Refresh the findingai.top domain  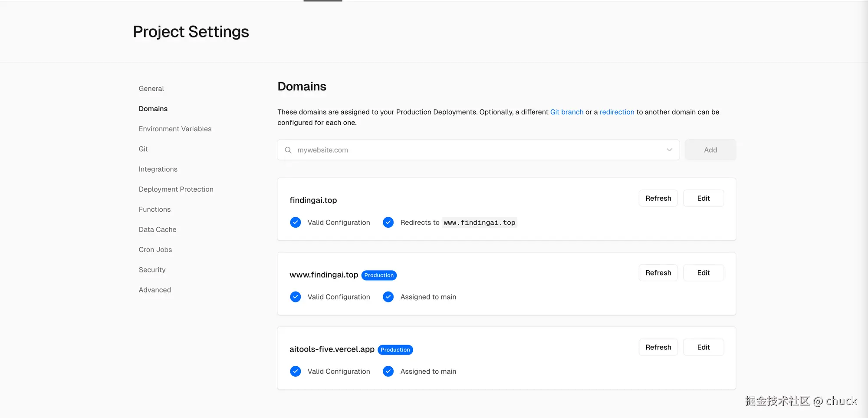click(658, 199)
